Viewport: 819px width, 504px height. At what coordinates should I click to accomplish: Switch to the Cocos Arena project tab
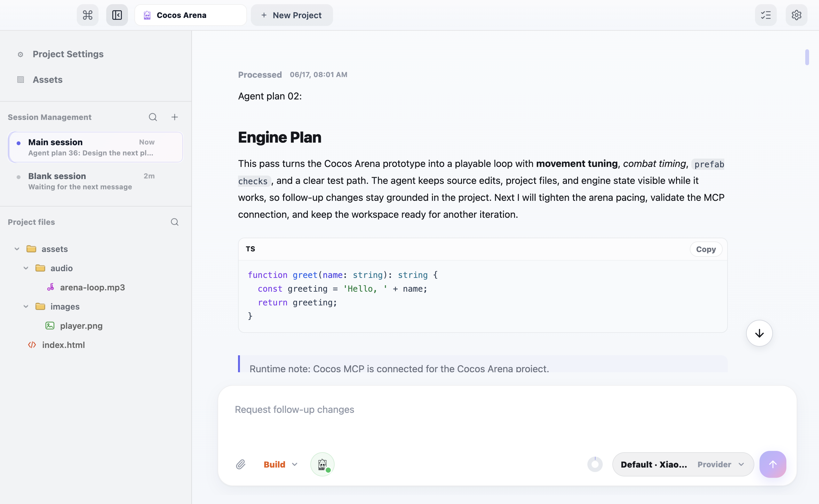coord(190,15)
